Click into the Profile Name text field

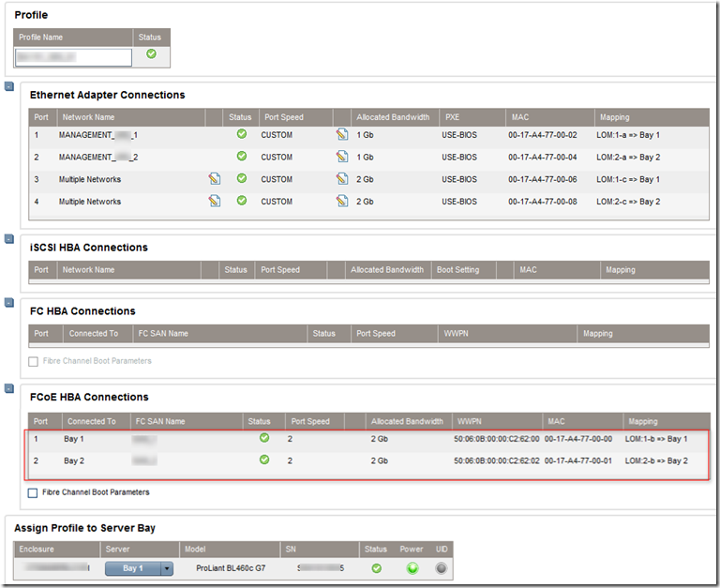tap(74, 57)
